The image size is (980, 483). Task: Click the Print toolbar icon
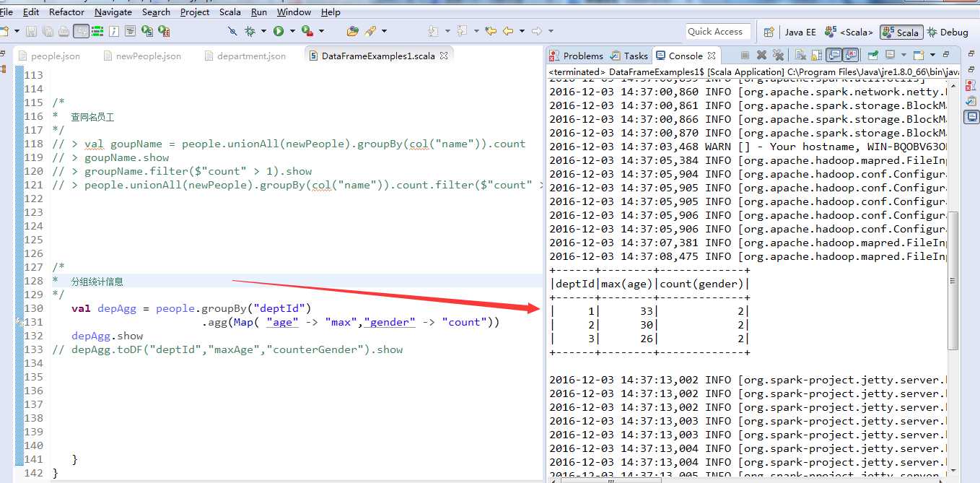tap(64, 31)
